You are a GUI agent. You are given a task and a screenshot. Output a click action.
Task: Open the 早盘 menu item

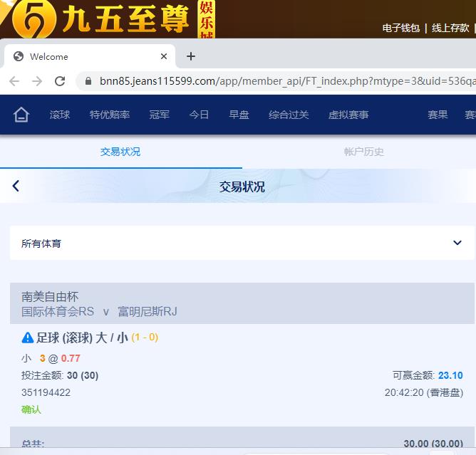pyautogui.click(x=239, y=115)
